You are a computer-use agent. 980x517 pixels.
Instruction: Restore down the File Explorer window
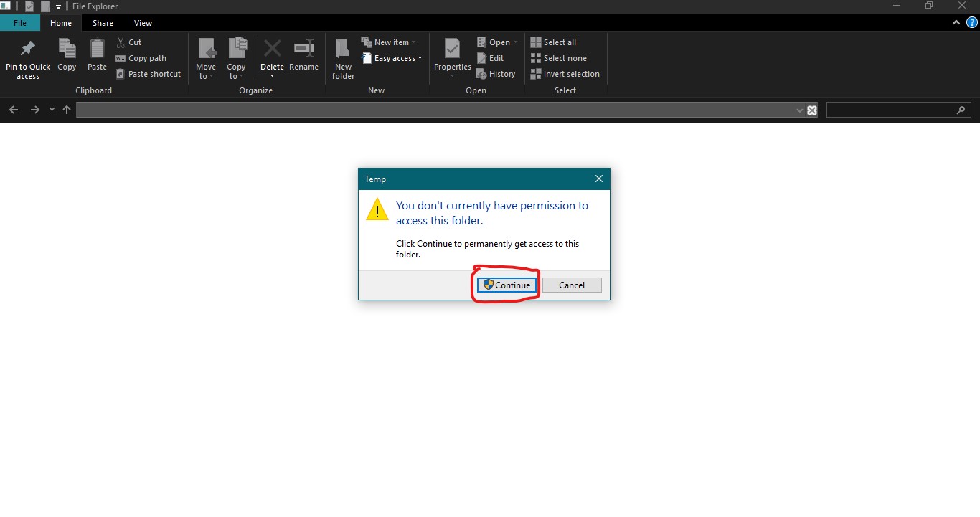click(x=929, y=6)
